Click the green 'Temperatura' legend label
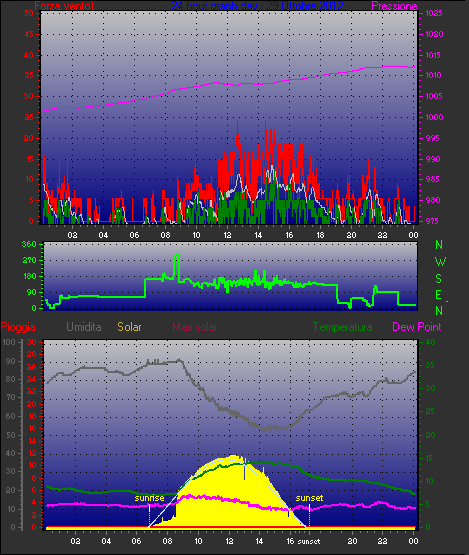 coord(342,327)
